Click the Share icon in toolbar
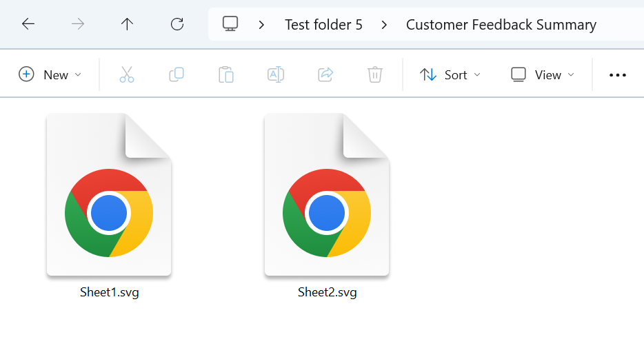Image resolution: width=644 pixels, height=357 pixels. (325, 74)
